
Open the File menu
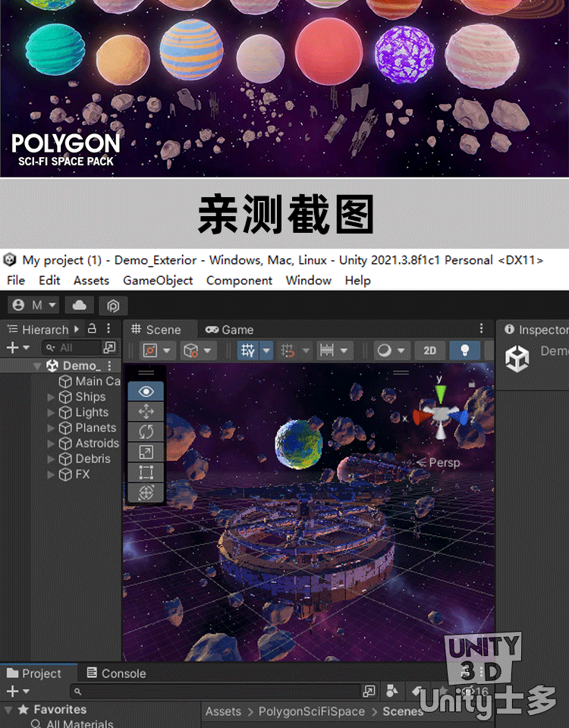tap(16, 281)
